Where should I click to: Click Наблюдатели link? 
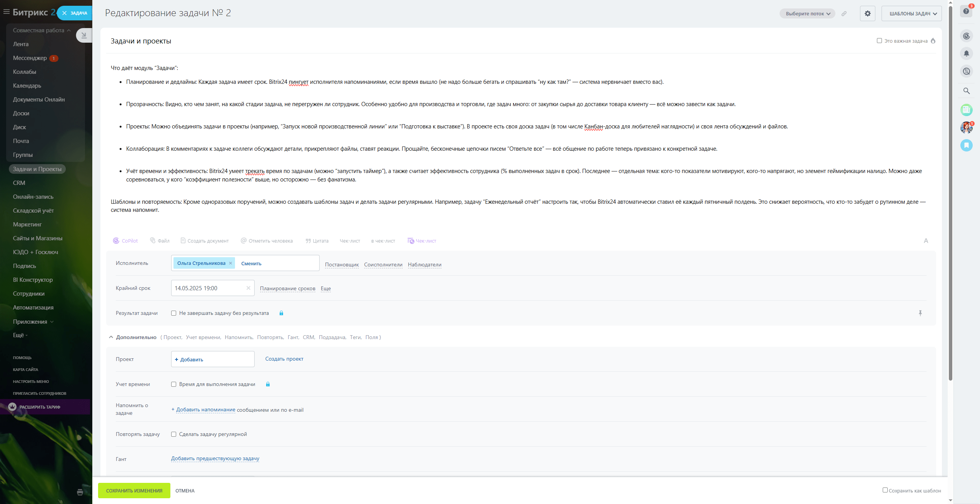click(x=425, y=264)
